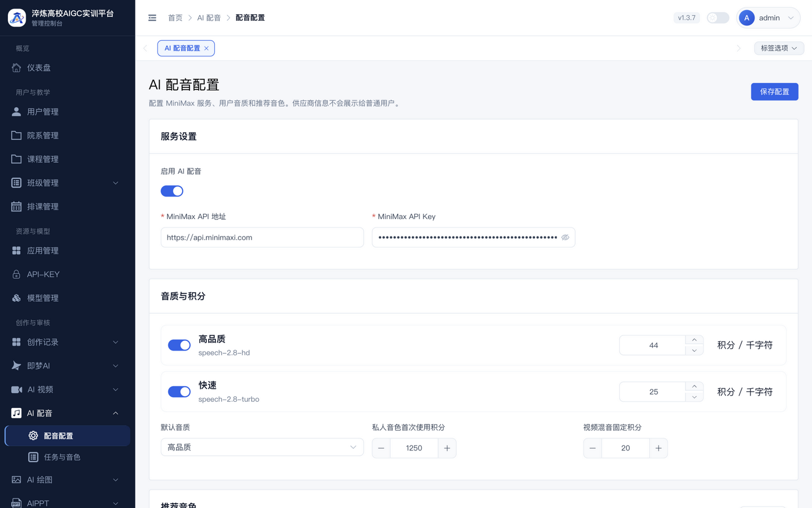The width and height of the screenshot is (812, 508).
Task: Reveal MiniMax API Key with eye icon
Action: (x=565, y=238)
